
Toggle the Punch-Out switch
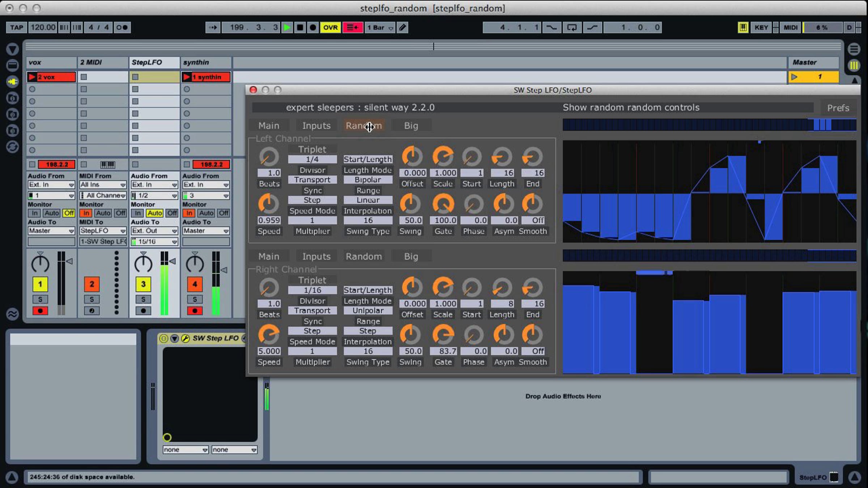pos(592,27)
